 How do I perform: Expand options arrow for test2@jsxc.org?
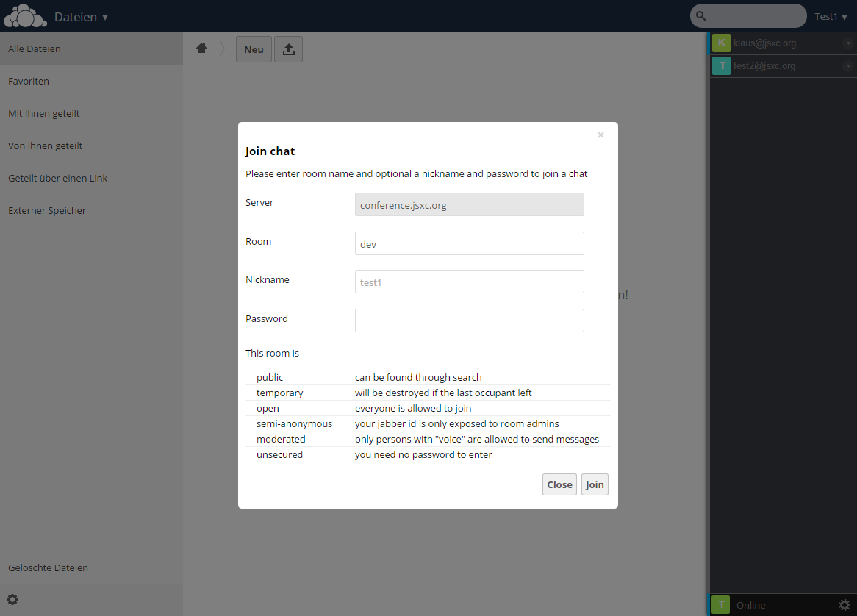point(848,66)
